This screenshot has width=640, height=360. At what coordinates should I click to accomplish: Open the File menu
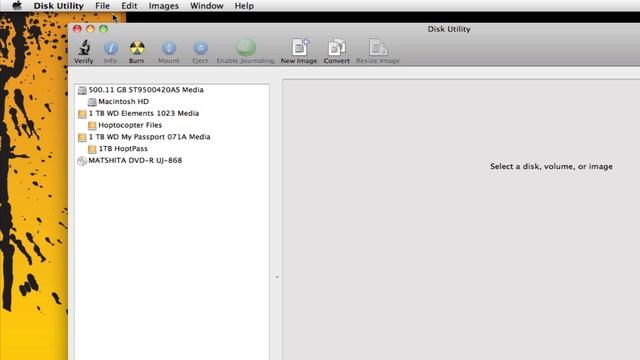[x=102, y=6]
